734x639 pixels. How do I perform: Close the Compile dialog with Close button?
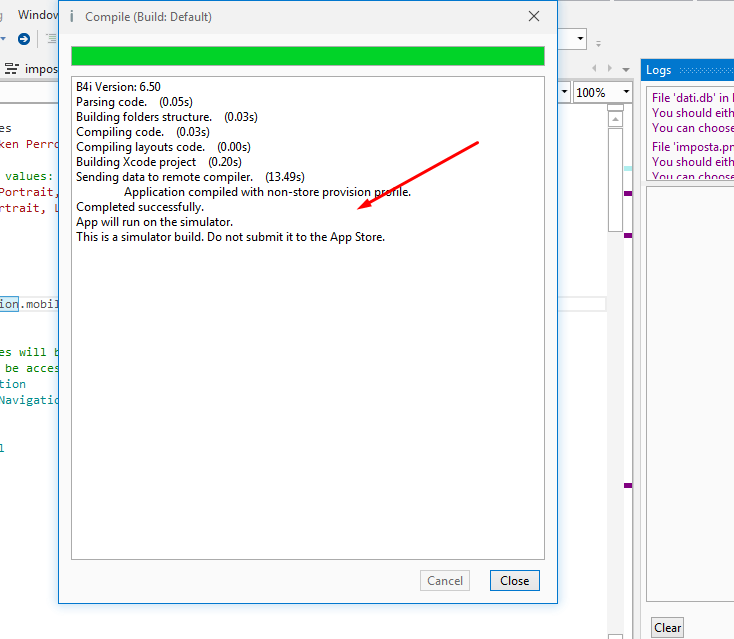tap(514, 580)
